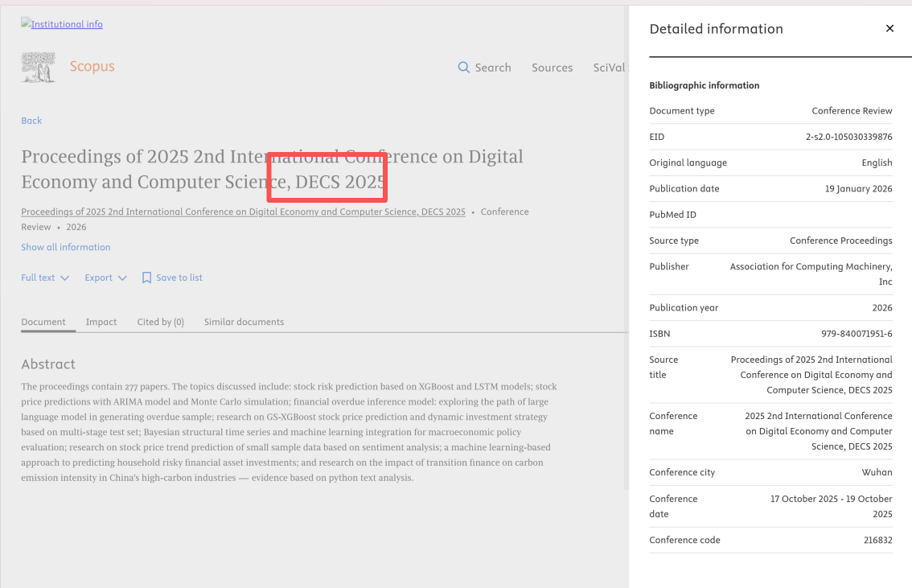The width and height of the screenshot is (912, 588).
Task: Click the Institutional info image
Action: coord(62,24)
